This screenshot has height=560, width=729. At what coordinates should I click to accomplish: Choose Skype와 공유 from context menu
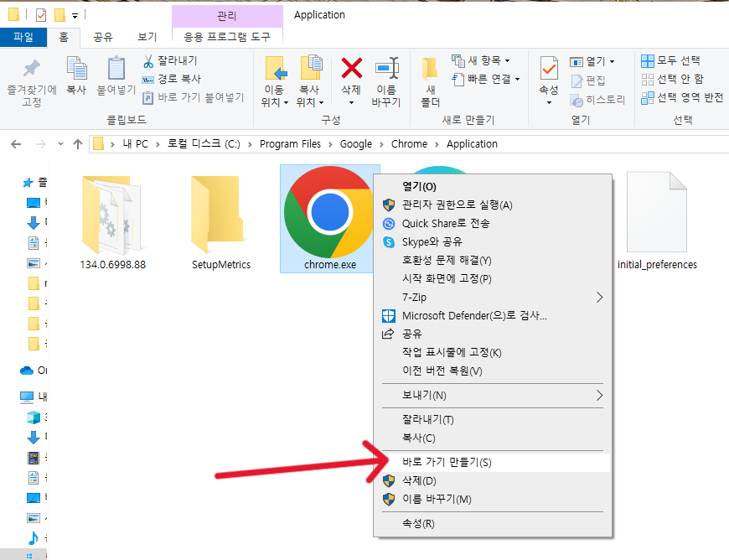coord(493,242)
